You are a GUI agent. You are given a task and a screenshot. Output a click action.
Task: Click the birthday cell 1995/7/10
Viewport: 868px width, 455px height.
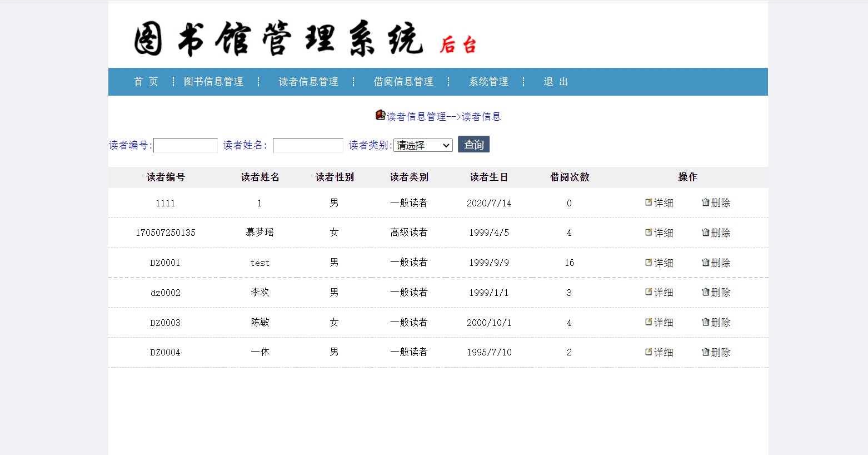point(489,352)
